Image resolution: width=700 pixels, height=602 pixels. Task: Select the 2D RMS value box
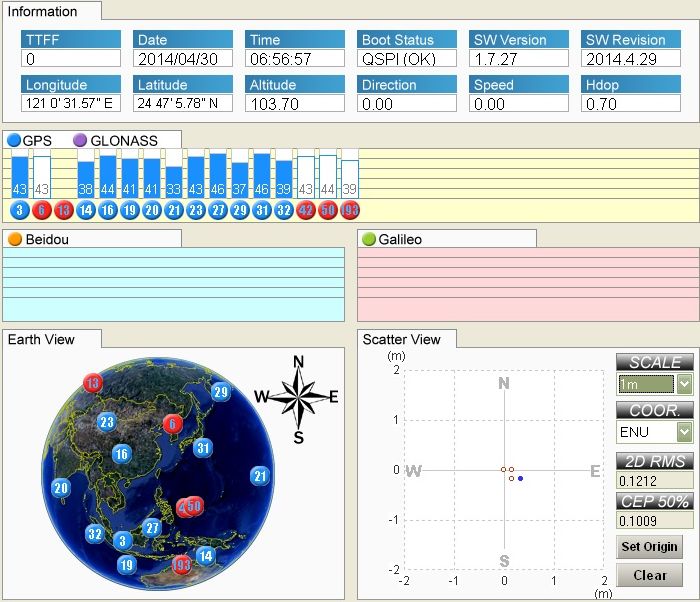tap(654, 481)
